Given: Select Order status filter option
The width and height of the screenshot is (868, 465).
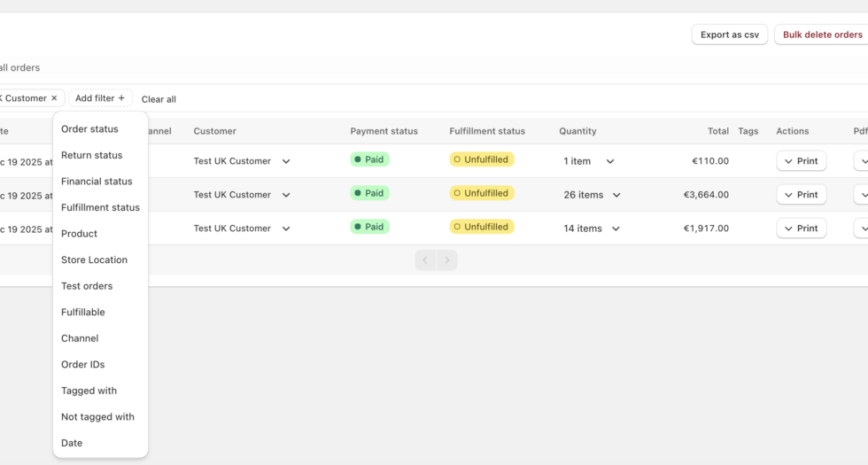Looking at the screenshot, I should point(89,129).
